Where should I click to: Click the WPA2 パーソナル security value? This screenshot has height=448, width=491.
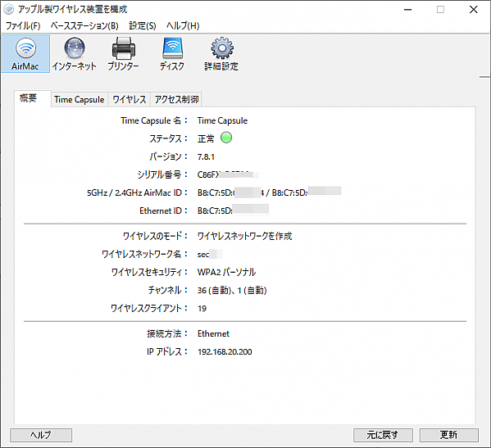click(227, 272)
